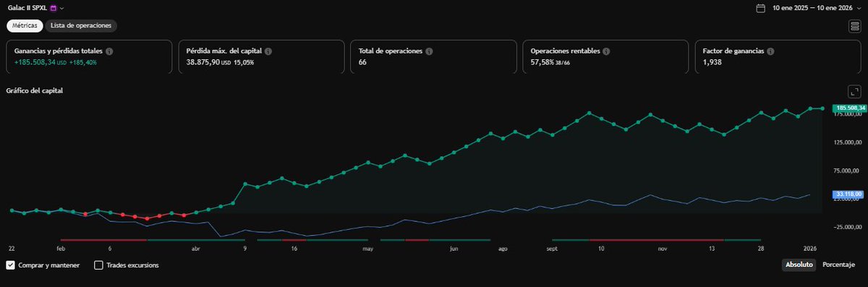This screenshot has height=287, width=868.
Task: Click the +185,40% percentage gain text
Action: [x=83, y=63]
